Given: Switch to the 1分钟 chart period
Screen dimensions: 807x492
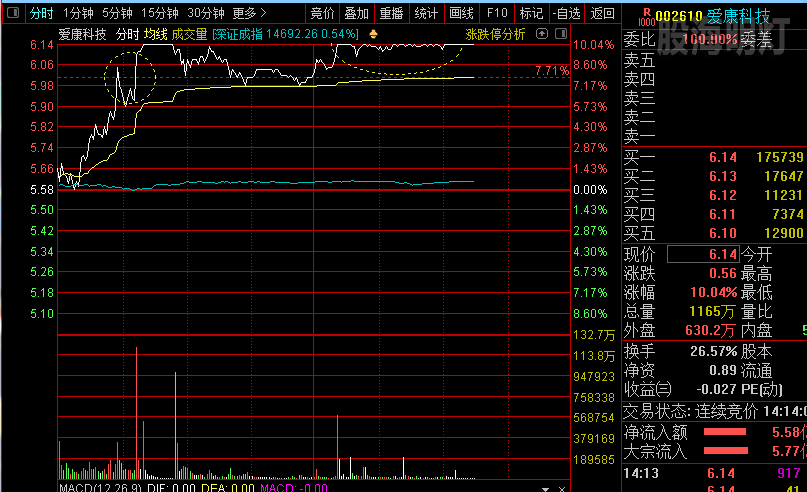Looking at the screenshot, I should [78, 13].
